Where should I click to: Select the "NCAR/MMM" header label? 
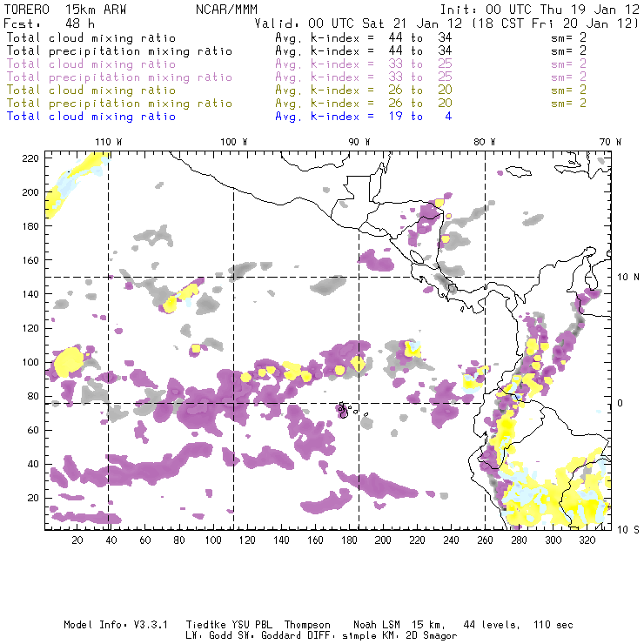click(226, 10)
